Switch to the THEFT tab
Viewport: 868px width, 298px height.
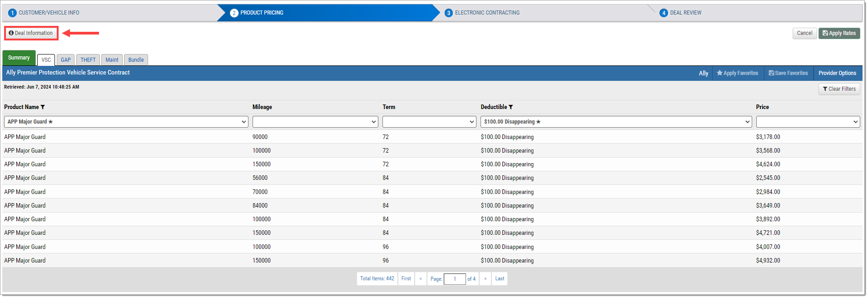click(x=88, y=60)
